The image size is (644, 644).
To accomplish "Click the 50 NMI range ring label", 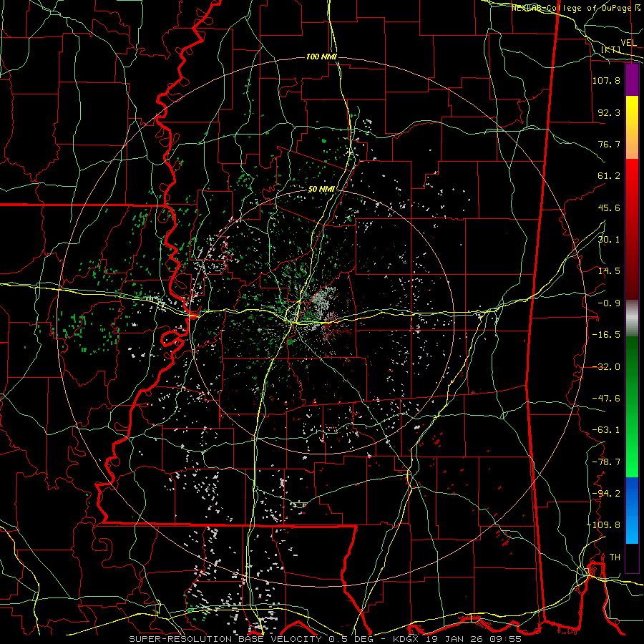I will (x=321, y=190).
